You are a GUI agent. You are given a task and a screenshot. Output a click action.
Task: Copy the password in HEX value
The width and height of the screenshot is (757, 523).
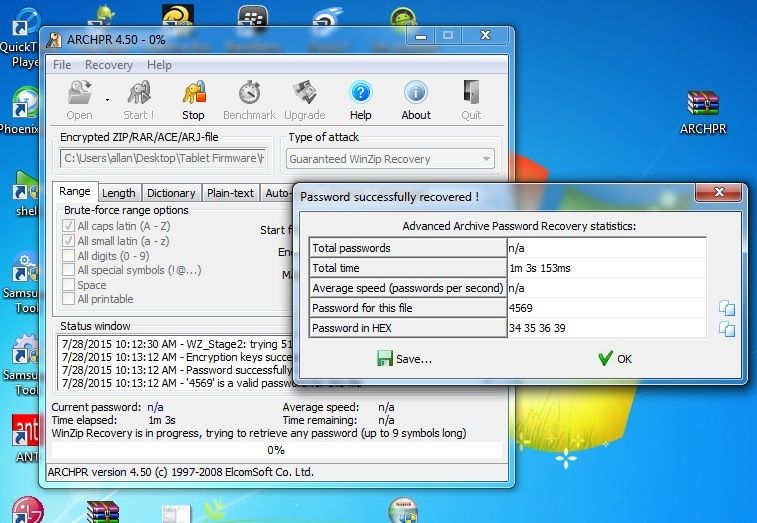(727, 329)
